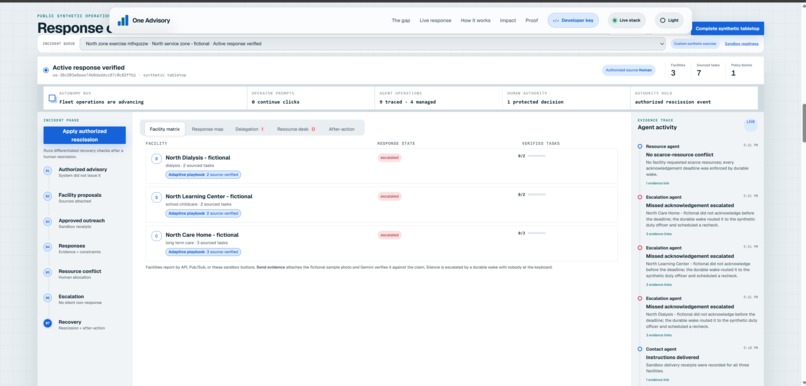Click the Custom synthetic exercise button

point(695,44)
